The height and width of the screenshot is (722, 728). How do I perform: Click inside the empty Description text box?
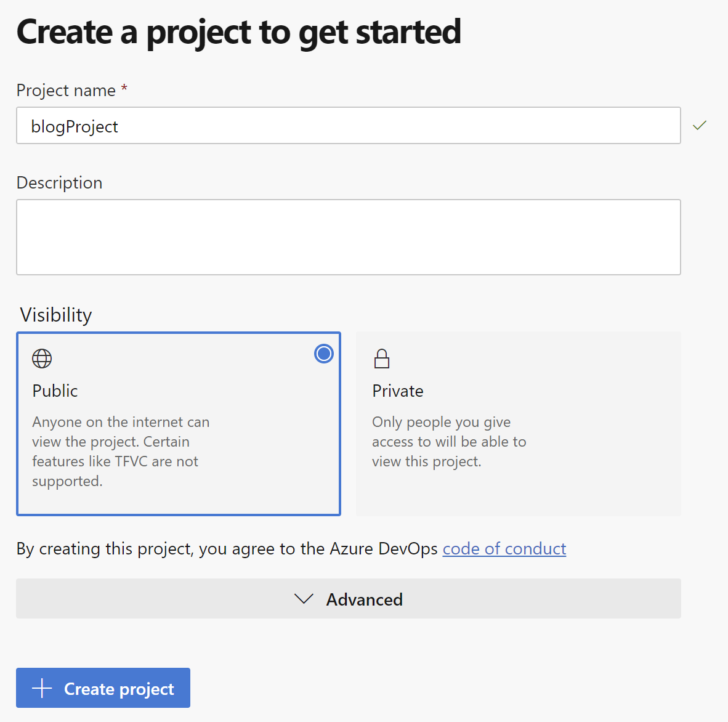tap(349, 237)
